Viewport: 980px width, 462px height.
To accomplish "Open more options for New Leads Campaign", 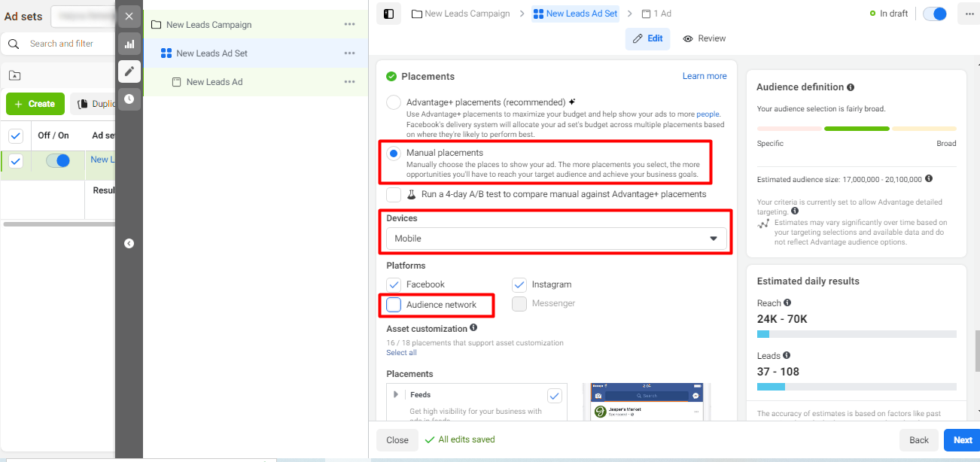I will point(349,25).
